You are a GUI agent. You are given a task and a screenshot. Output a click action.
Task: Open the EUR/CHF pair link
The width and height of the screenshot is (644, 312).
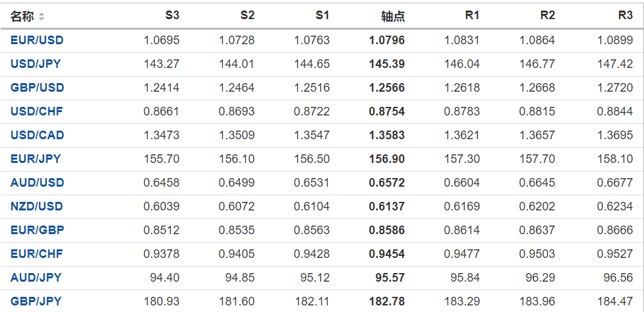click(x=37, y=254)
